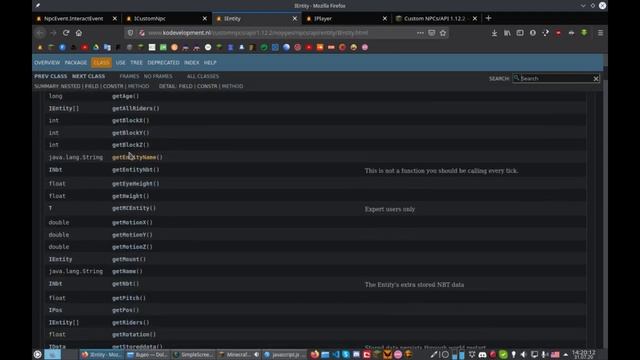This screenshot has width=640, height=360.
Task: Open the USE navigation link
Action: [120, 62]
